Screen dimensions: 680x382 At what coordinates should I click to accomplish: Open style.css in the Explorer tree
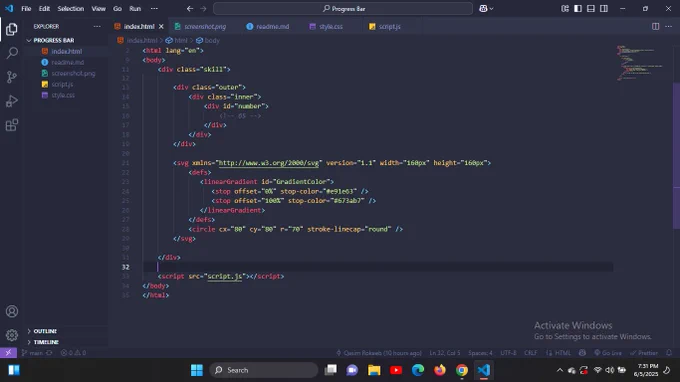(63, 95)
